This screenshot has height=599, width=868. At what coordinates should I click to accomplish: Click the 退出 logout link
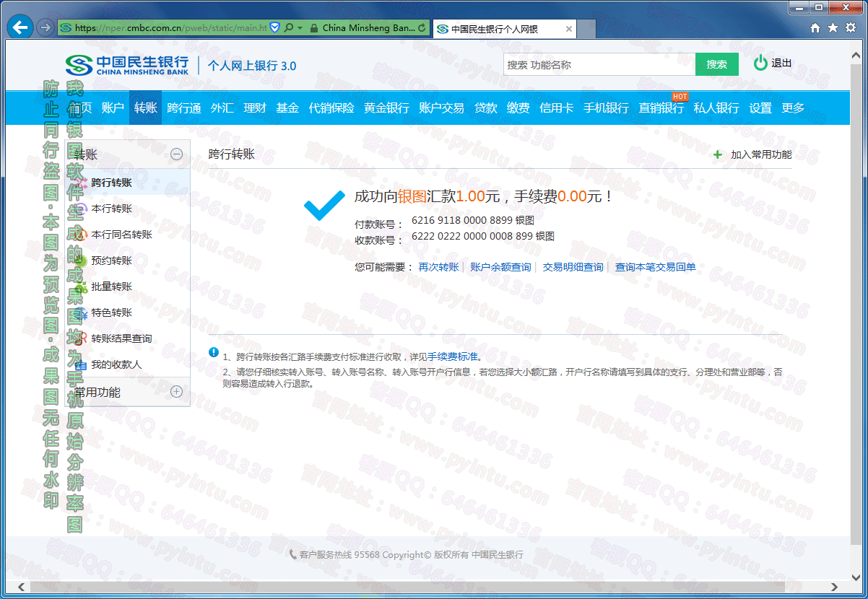[781, 64]
